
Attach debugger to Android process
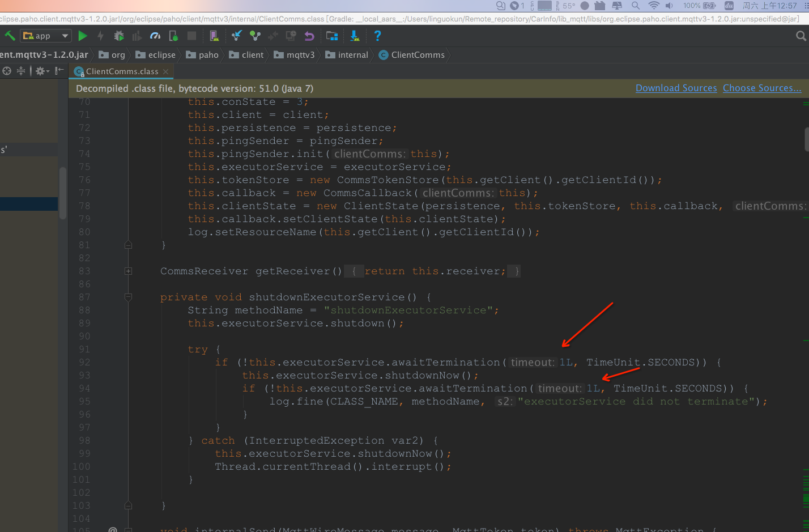click(x=173, y=35)
